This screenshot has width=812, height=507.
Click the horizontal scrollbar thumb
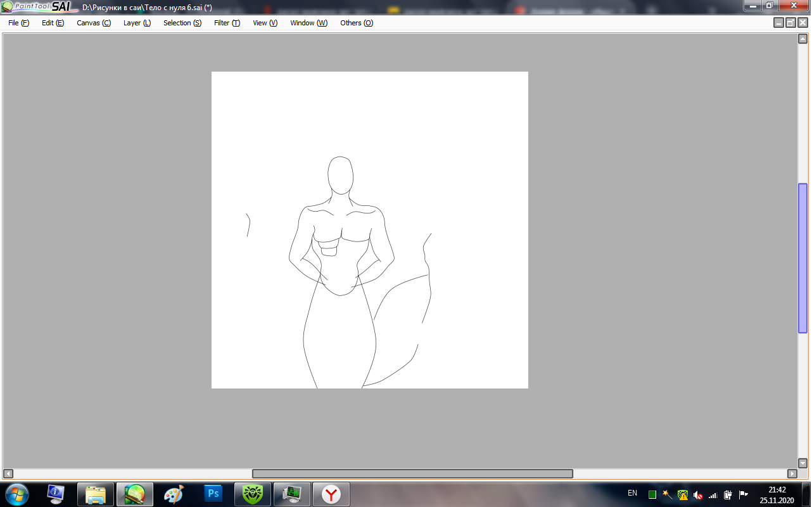click(x=412, y=473)
